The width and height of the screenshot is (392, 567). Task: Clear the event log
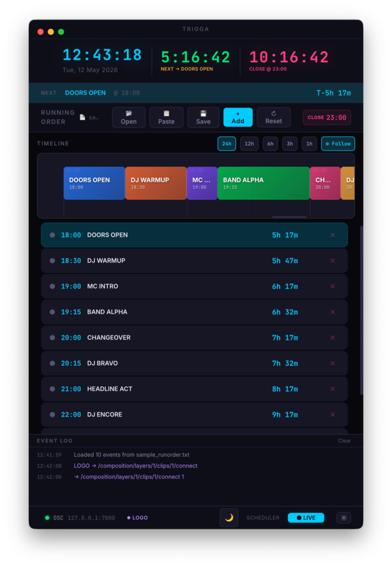click(344, 441)
